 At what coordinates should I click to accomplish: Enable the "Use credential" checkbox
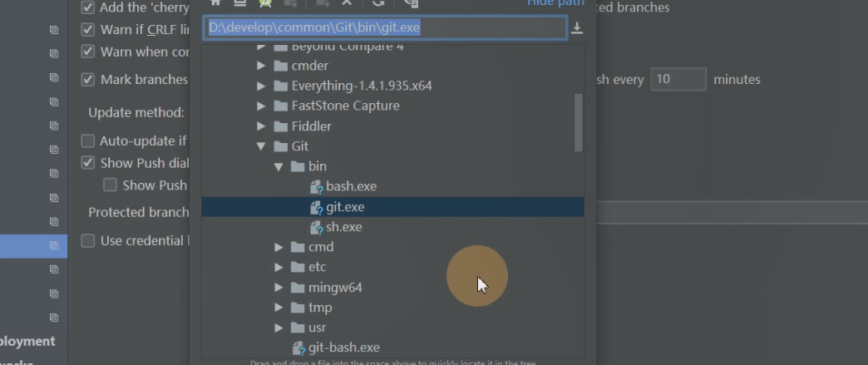tap(87, 240)
